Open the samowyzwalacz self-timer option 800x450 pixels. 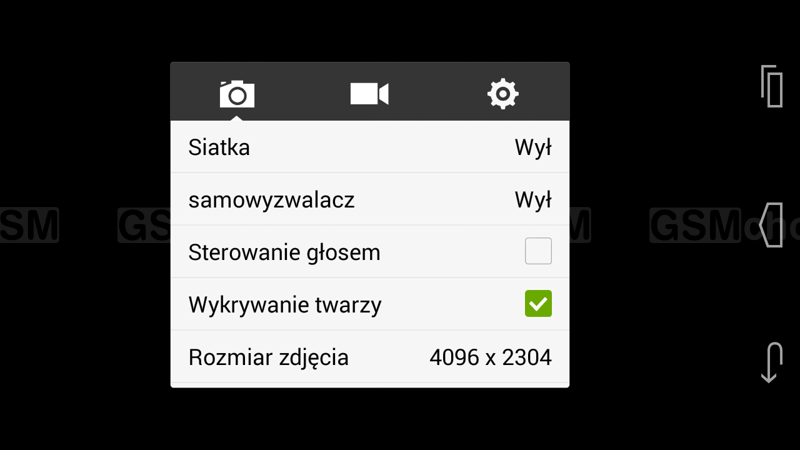pyautogui.click(x=370, y=199)
